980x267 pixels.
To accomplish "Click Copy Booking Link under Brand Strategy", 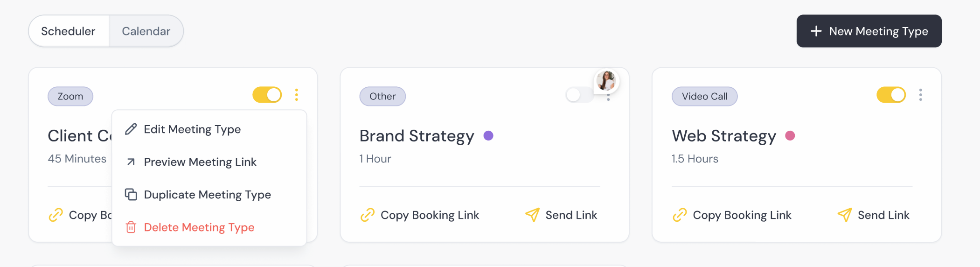I will coord(430,215).
